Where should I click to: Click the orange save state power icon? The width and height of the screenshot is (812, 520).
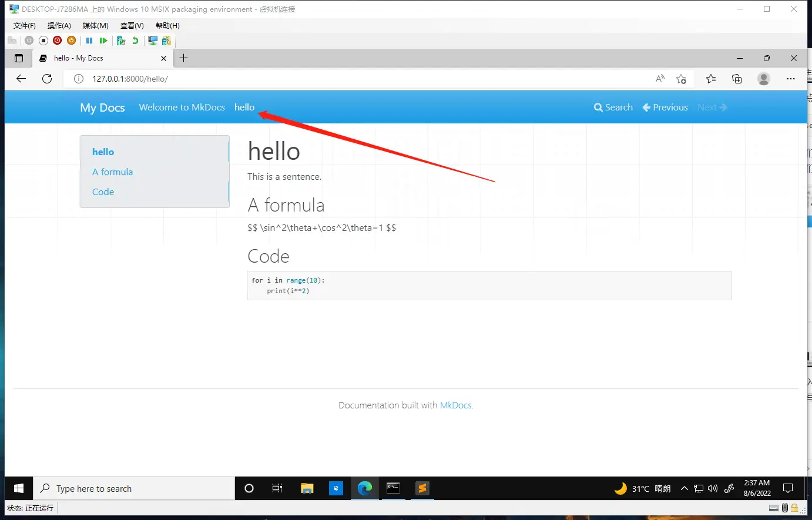71,41
